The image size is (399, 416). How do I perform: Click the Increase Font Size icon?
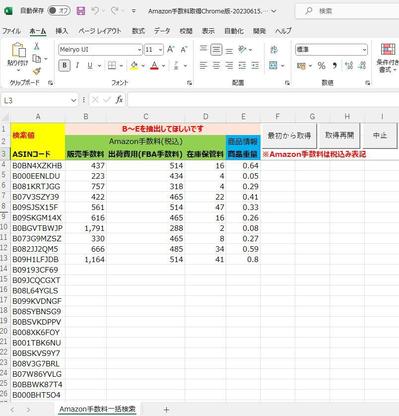click(171, 50)
